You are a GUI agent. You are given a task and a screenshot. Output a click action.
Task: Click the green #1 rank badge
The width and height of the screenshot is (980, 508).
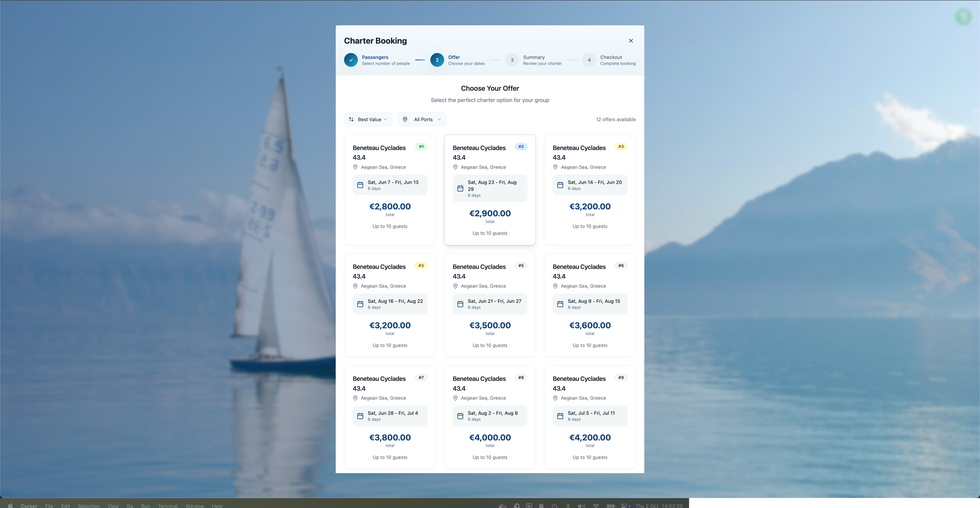421,147
